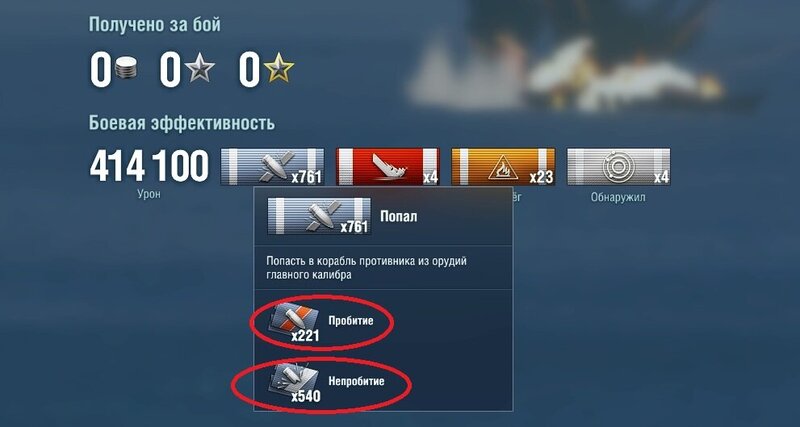Viewport: 800px width, 427px height.
Task: Click the silver credits coin icon
Action: (x=126, y=70)
